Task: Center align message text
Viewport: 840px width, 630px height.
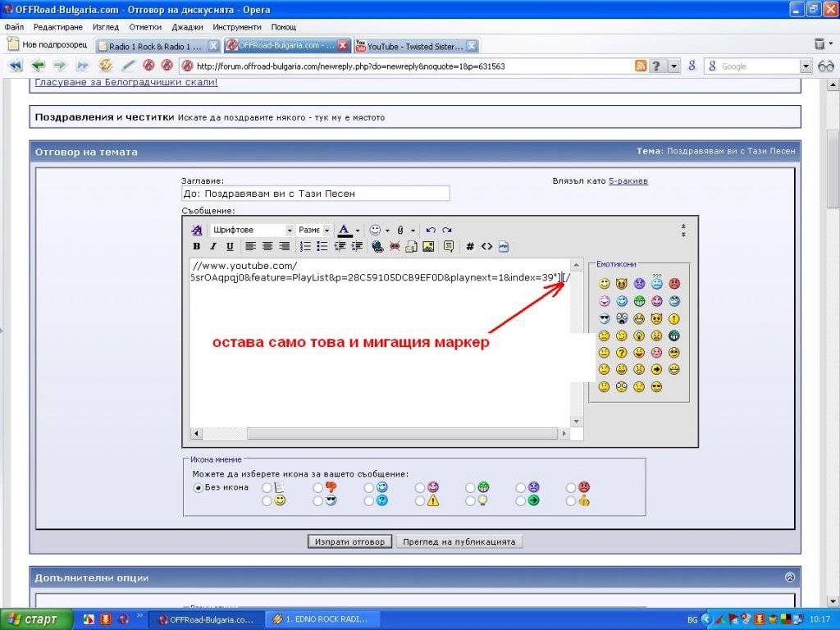Action: click(267, 246)
